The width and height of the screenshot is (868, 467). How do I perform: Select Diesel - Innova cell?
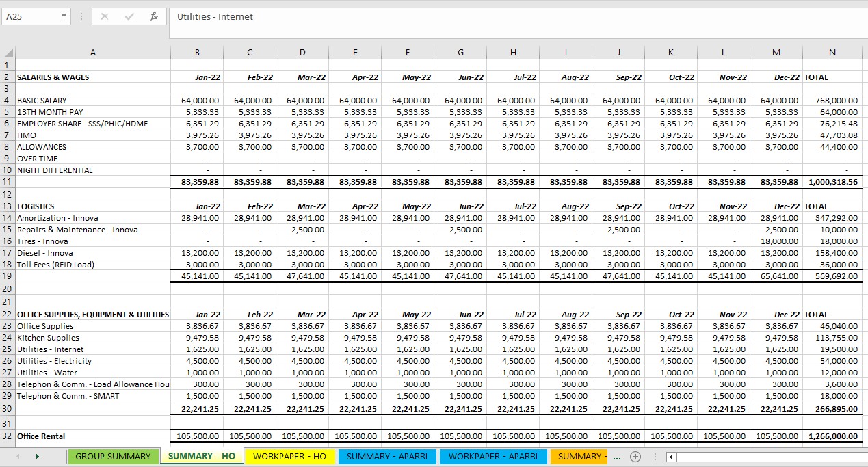click(x=93, y=253)
